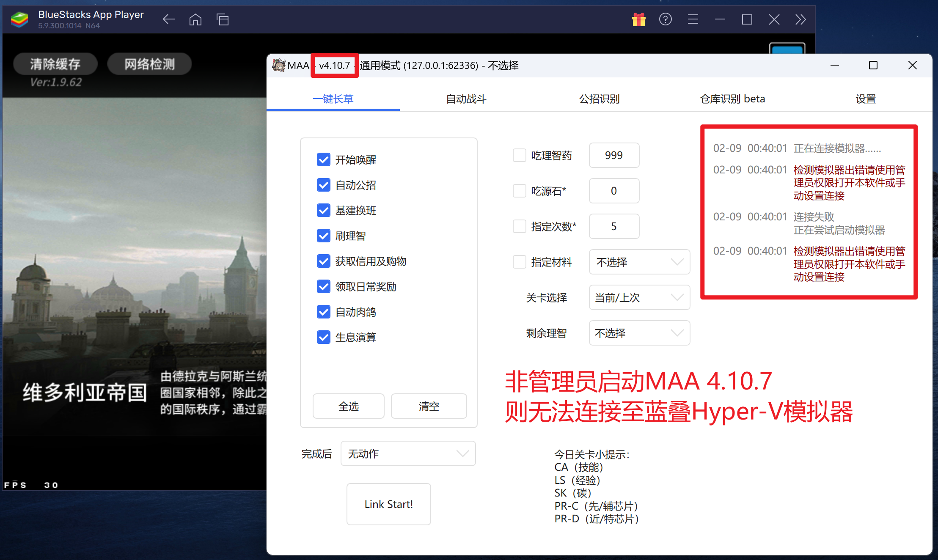This screenshot has width=938, height=560.
Task: Toggle the 生息演算 checkbox
Action: pyautogui.click(x=324, y=337)
